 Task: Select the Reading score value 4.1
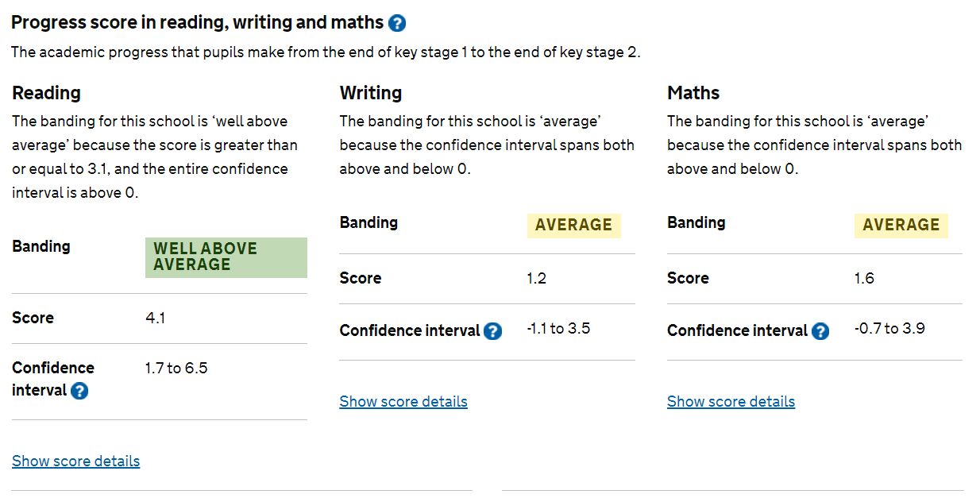click(x=155, y=318)
